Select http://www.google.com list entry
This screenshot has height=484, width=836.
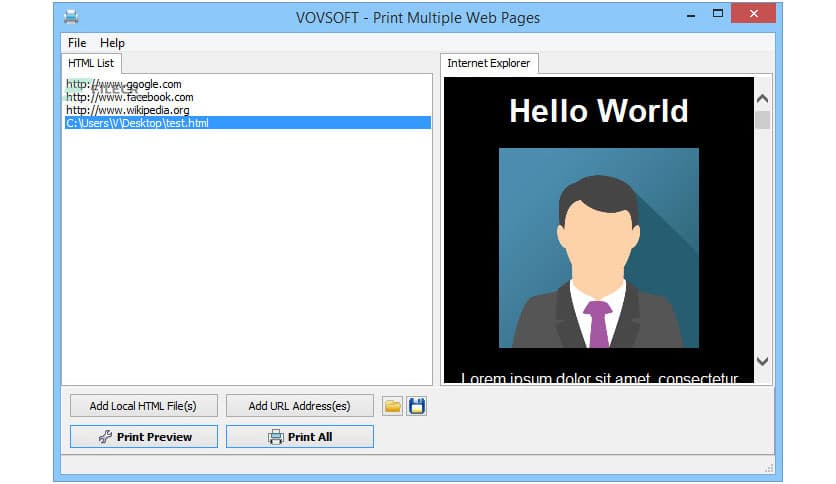[248, 84]
